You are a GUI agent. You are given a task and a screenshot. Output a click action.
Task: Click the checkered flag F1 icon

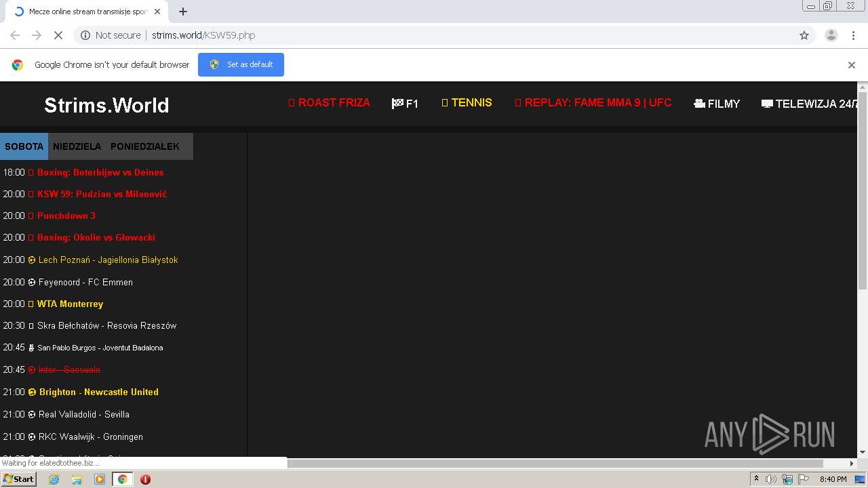click(397, 104)
